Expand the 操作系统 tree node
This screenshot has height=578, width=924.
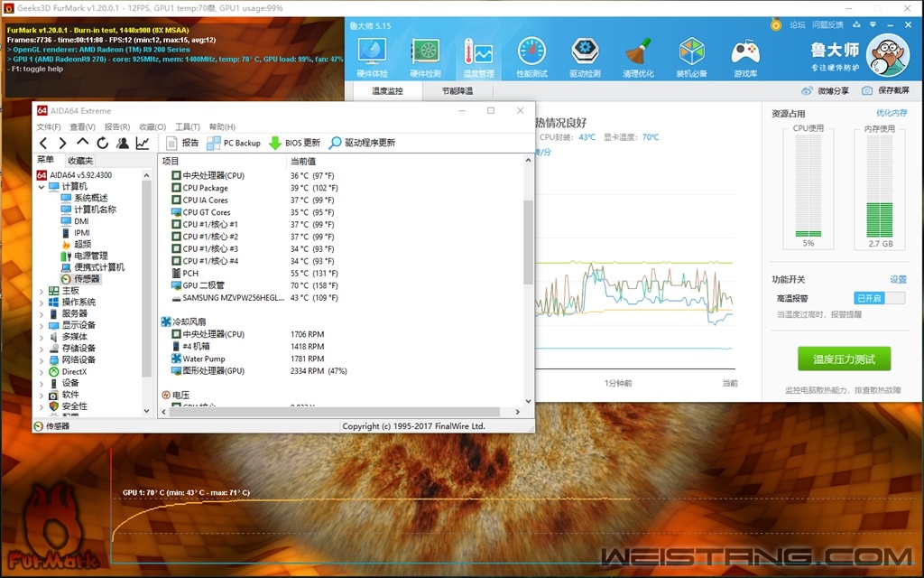coord(42,302)
